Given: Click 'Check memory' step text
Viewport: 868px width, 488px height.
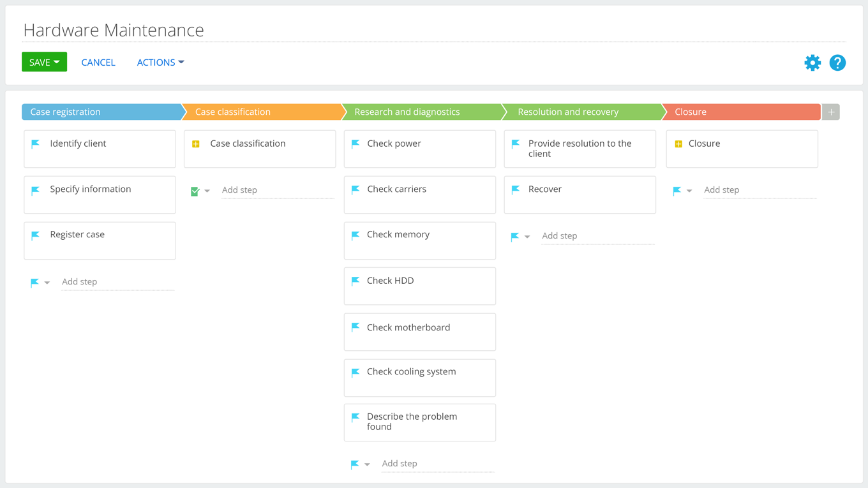Looking at the screenshot, I should pos(398,235).
